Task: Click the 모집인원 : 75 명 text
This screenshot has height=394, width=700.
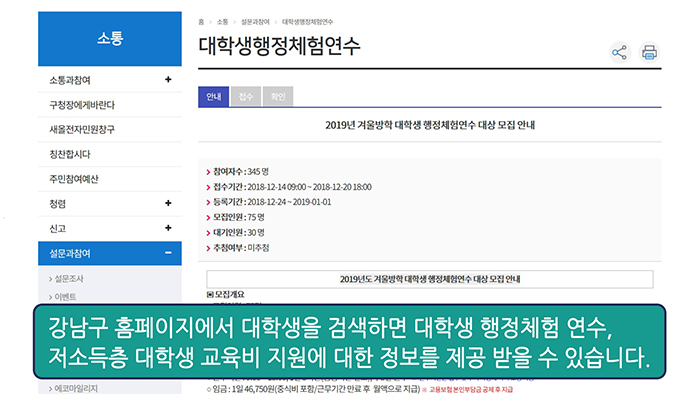Action: (239, 217)
